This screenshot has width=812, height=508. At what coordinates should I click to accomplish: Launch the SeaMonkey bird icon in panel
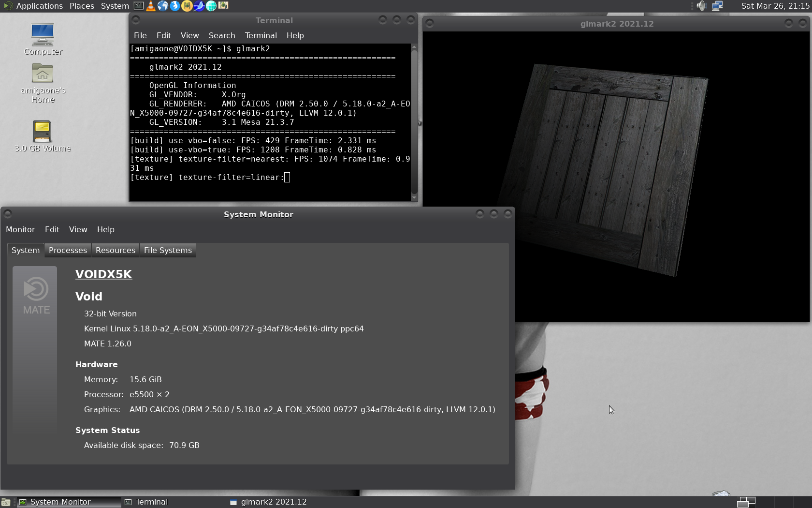click(199, 6)
